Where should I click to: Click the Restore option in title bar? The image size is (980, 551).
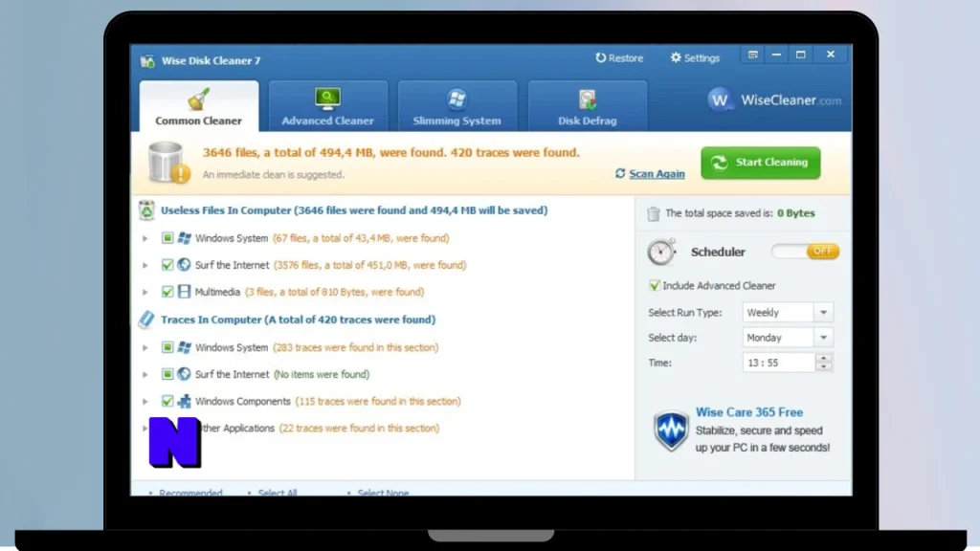point(619,58)
